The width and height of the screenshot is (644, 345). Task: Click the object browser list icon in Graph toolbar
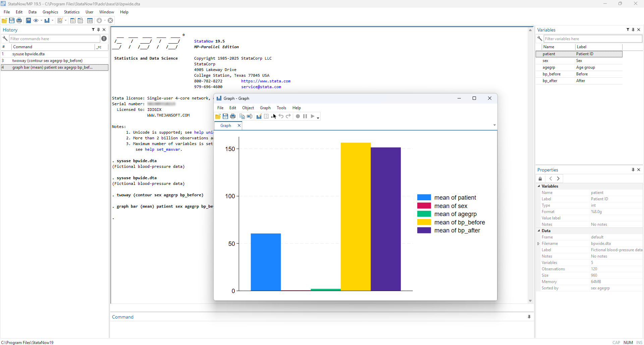click(x=266, y=117)
